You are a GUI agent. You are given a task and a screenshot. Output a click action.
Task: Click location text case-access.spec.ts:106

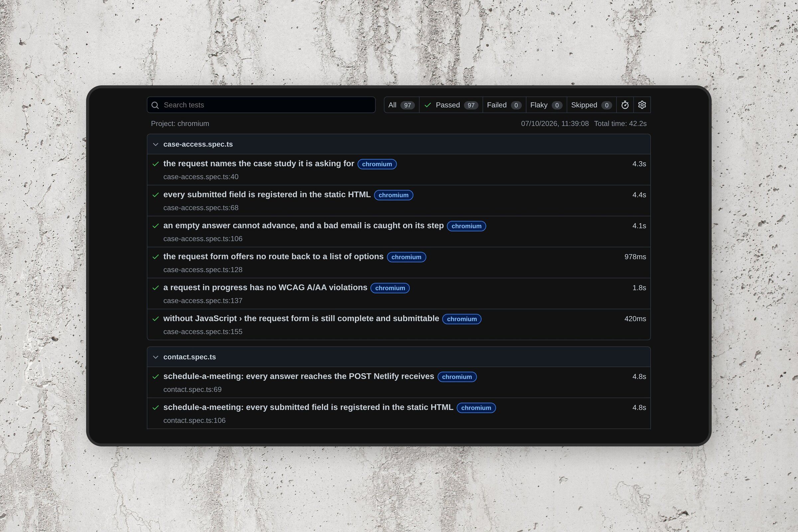pyautogui.click(x=203, y=239)
